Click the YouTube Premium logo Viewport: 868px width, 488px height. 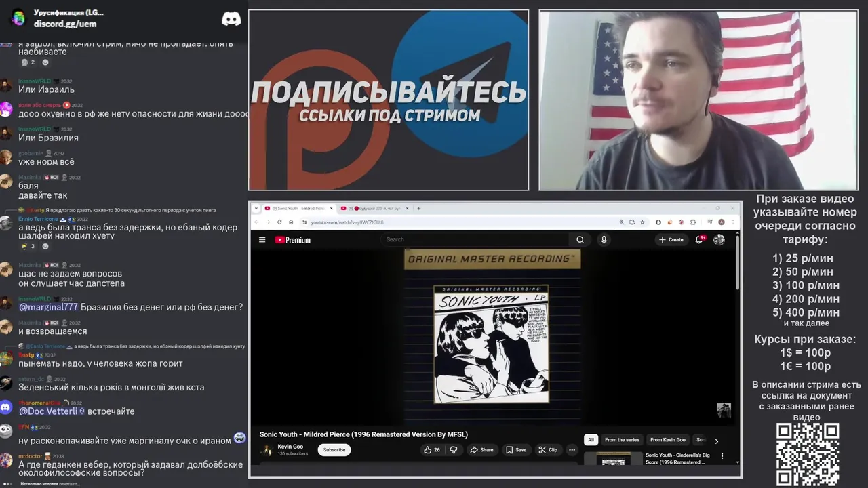coord(292,239)
